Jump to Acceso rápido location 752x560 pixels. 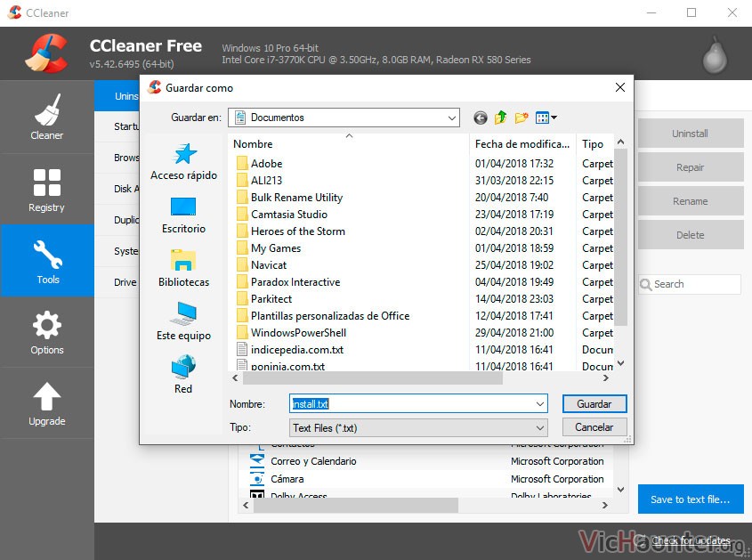(183, 162)
